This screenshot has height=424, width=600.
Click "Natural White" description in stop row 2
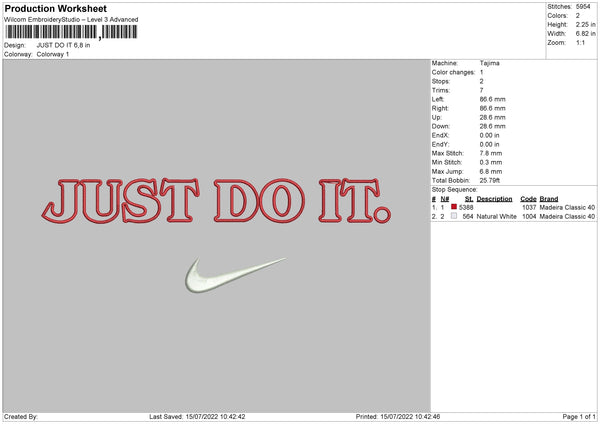tap(497, 217)
